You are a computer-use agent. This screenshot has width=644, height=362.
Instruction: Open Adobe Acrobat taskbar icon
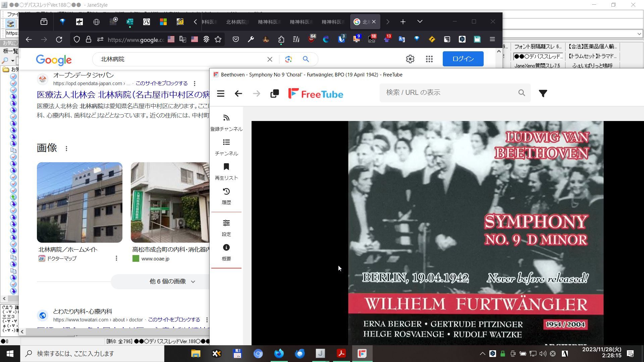pos(341,354)
